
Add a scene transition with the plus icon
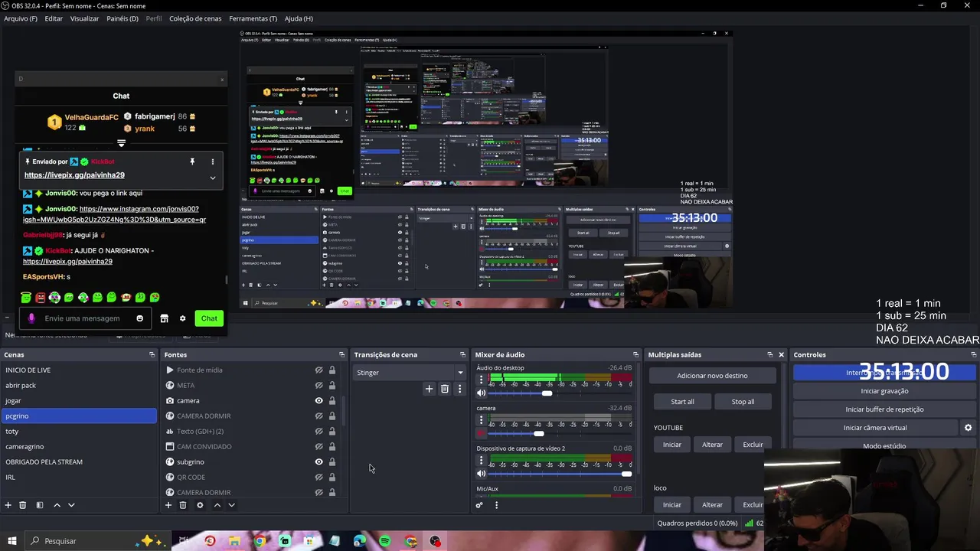pos(429,389)
